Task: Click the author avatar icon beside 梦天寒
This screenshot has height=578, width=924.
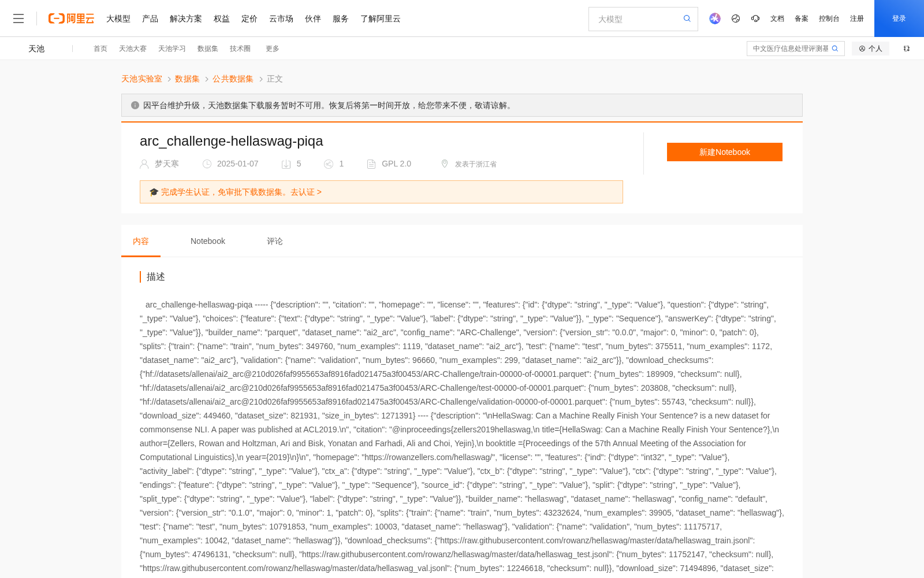Action: coord(144,164)
